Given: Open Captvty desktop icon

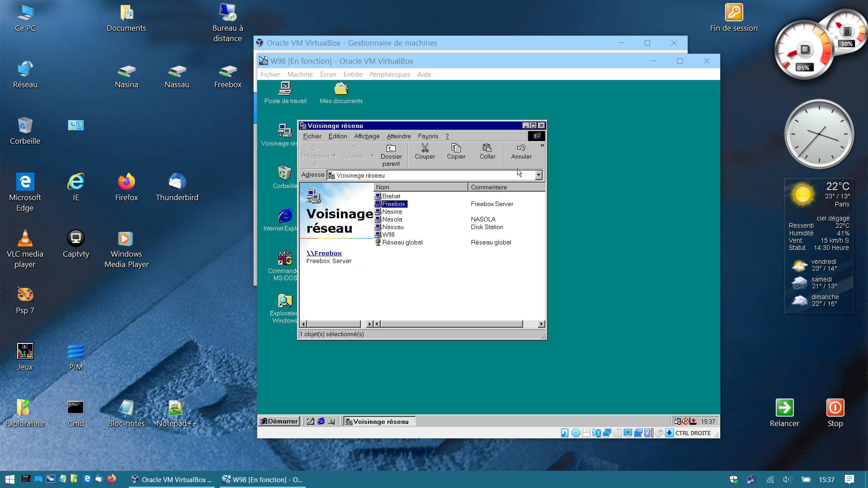Looking at the screenshot, I should tap(75, 244).
